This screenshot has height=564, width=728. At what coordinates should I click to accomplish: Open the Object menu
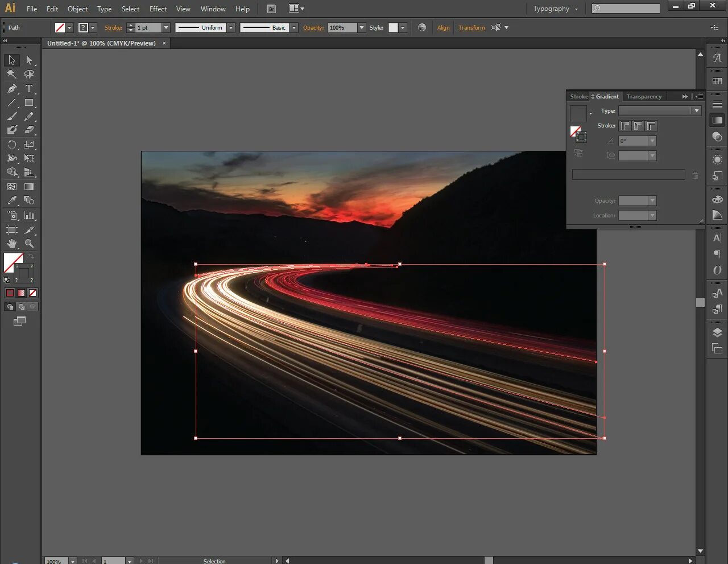[x=78, y=9]
